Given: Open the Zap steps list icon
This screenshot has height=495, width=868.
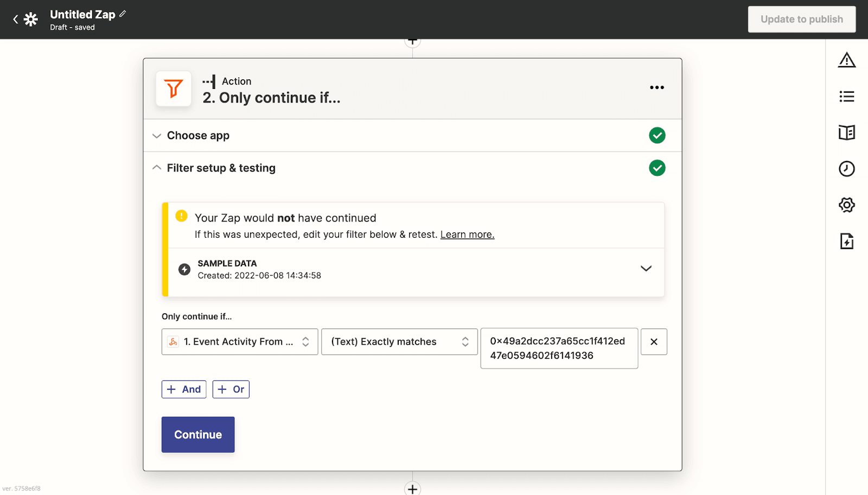Looking at the screenshot, I should (x=846, y=97).
